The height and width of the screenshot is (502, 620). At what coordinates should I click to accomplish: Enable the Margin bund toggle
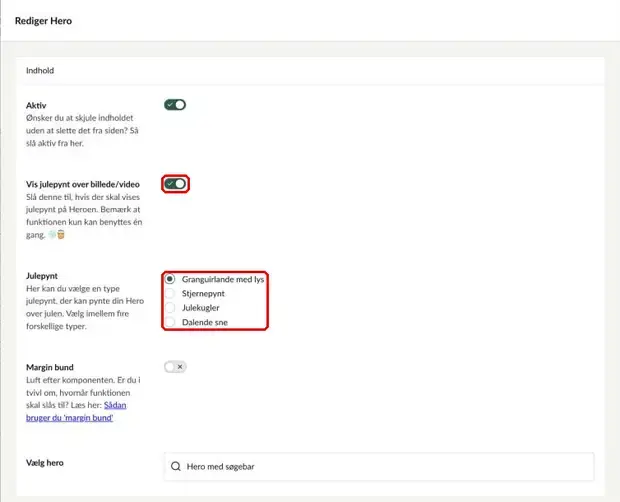coord(175,367)
